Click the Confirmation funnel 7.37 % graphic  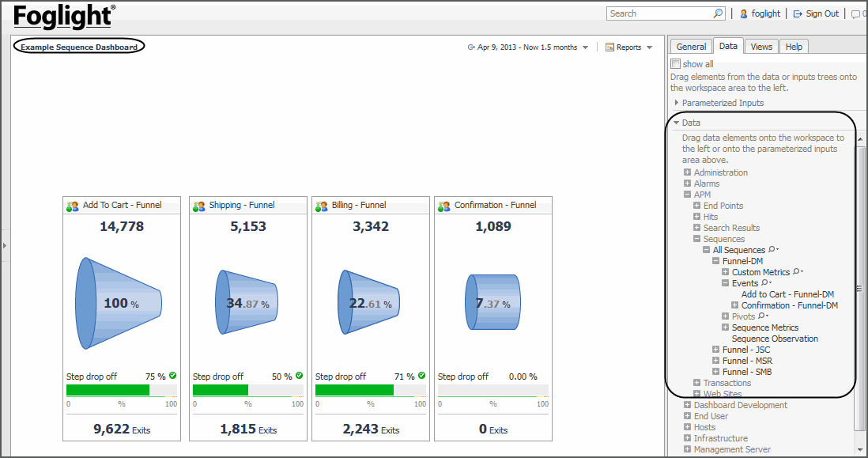coord(492,302)
